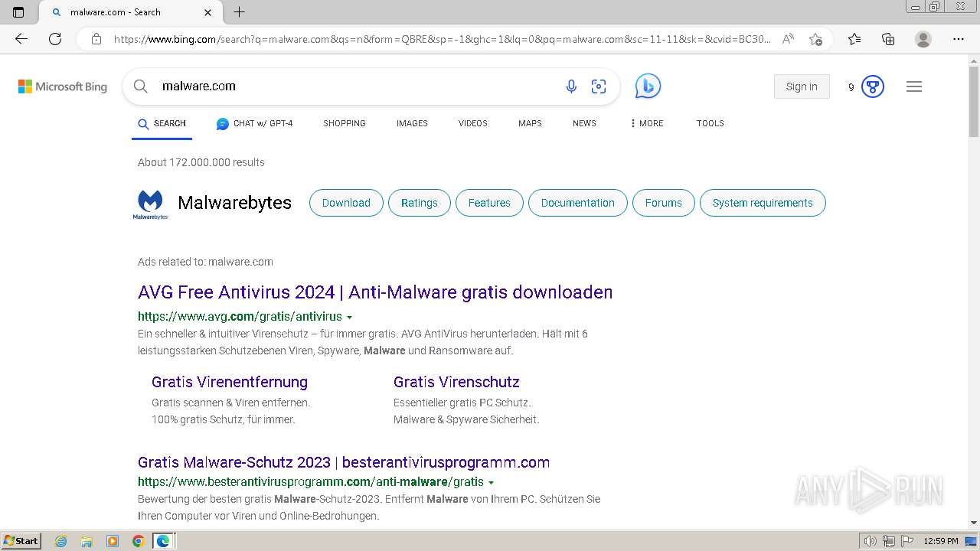980x551 pixels.
Task: Search by voice microphone icon
Action: click(x=571, y=86)
